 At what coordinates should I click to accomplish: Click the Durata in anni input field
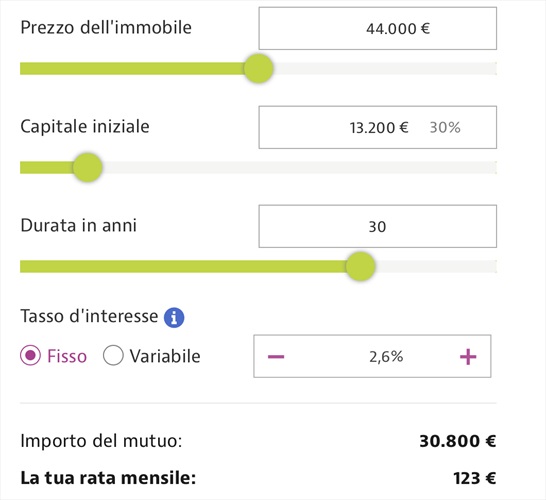[377, 226]
